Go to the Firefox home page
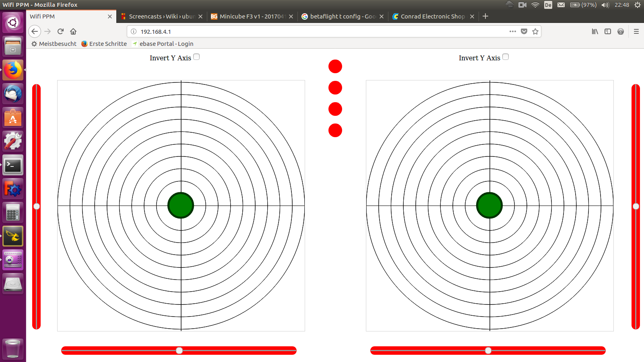The image size is (644, 362). point(73,31)
